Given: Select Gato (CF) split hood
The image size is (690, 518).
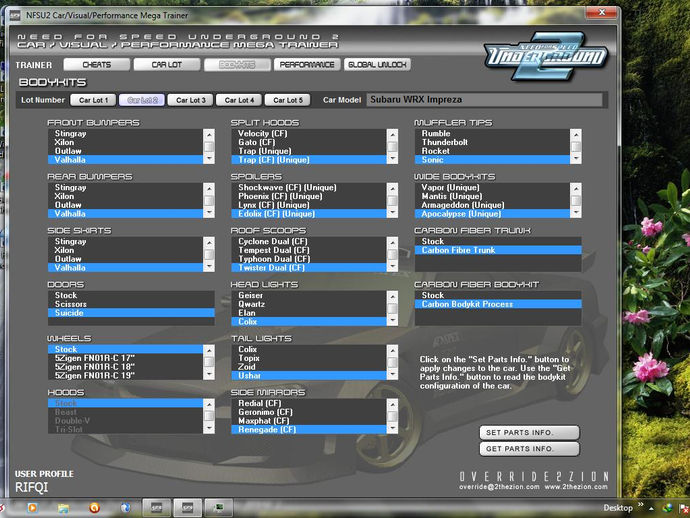Looking at the screenshot, I should [309, 142].
